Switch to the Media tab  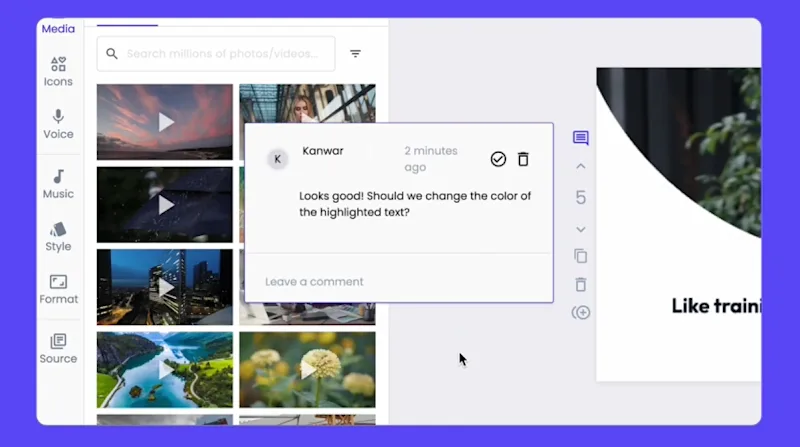click(x=58, y=29)
